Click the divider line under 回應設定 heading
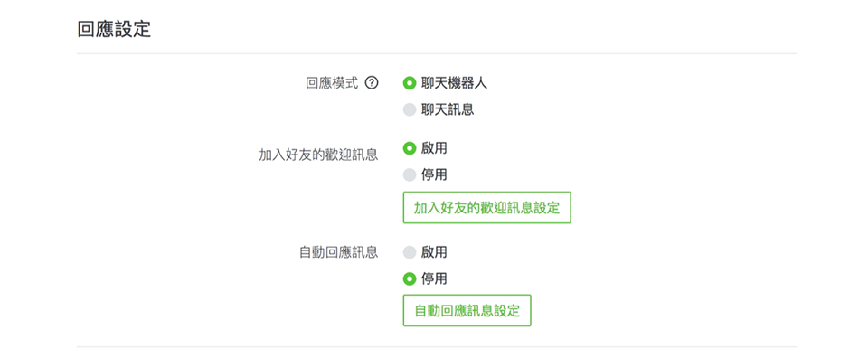 pos(436,53)
